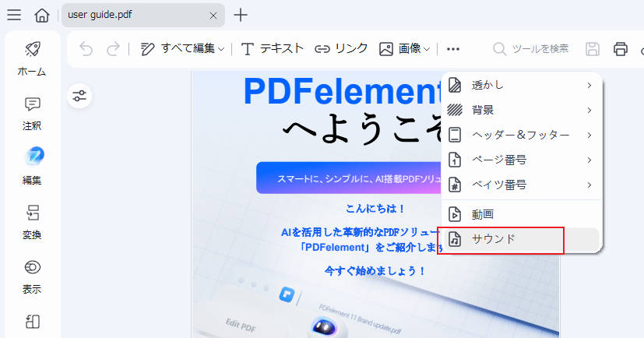Click the ベイツ番号 hash page icon

(x=455, y=185)
